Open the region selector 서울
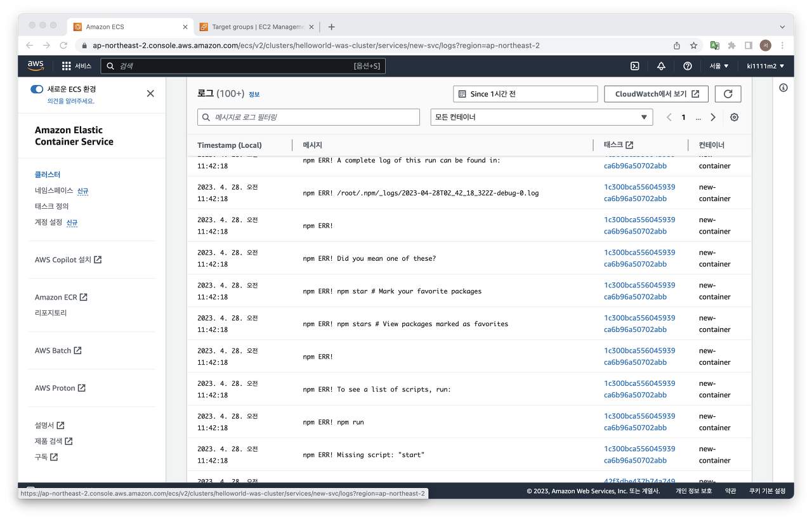This screenshot has width=812, height=521. click(x=719, y=66)
